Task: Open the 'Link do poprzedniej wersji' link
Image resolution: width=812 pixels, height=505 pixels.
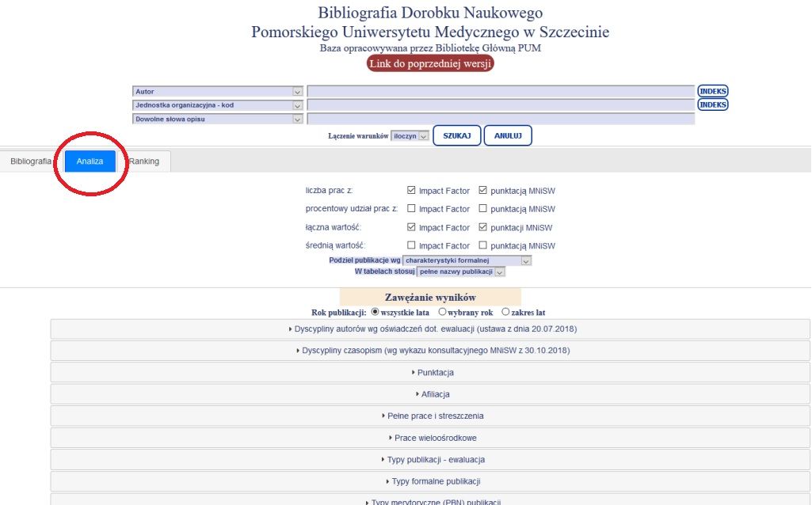Action: click(x=430, y=64)
